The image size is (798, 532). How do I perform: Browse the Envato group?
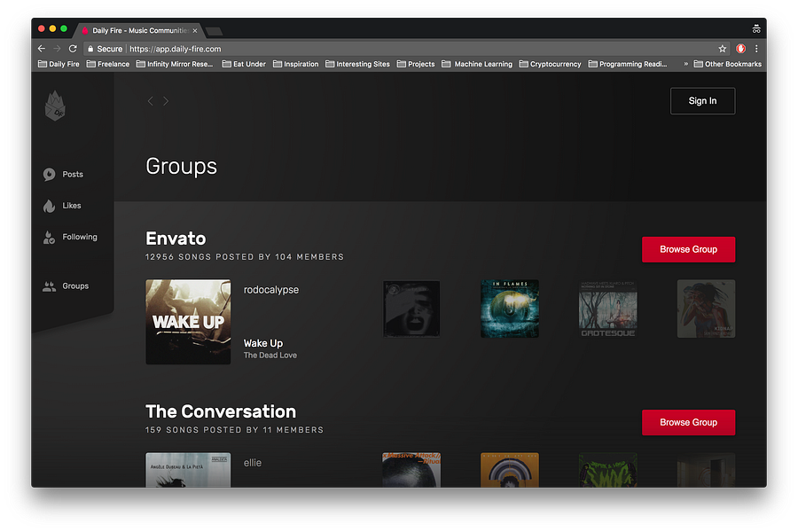(688, 249)
